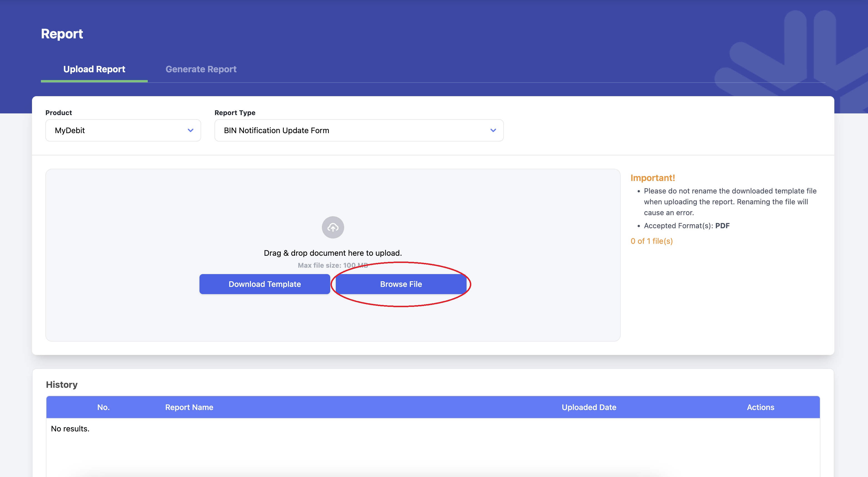
Task: Click the 'No results.' table message
Action: click(70, 429)
